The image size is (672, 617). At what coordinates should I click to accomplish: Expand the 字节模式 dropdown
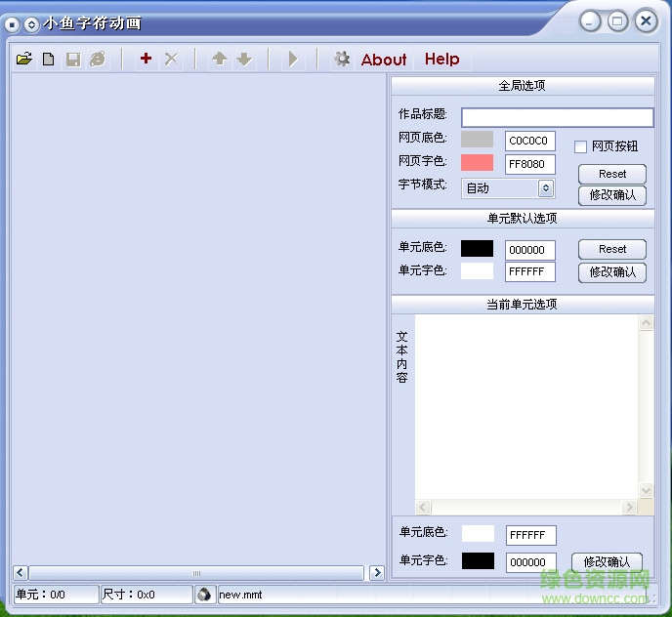tap(545, 188)
